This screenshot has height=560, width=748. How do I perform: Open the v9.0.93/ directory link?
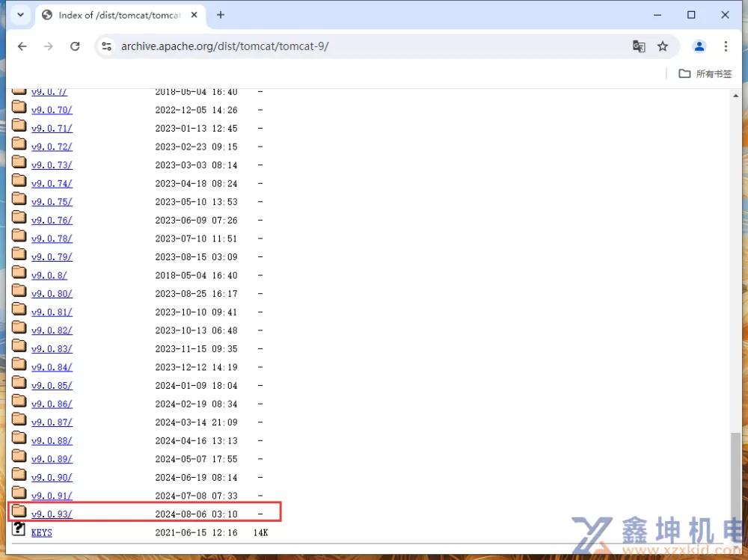pyautogui.click(x=52, y=514)
